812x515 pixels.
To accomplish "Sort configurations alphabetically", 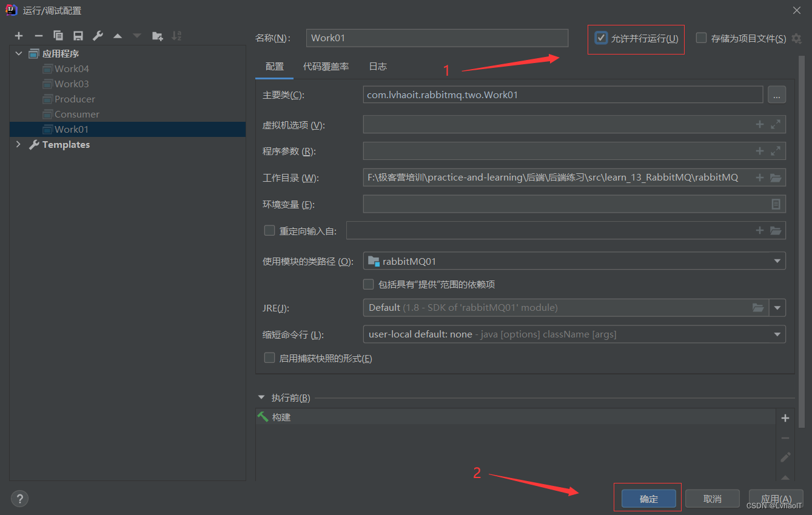I will click(x=176, y=36).
